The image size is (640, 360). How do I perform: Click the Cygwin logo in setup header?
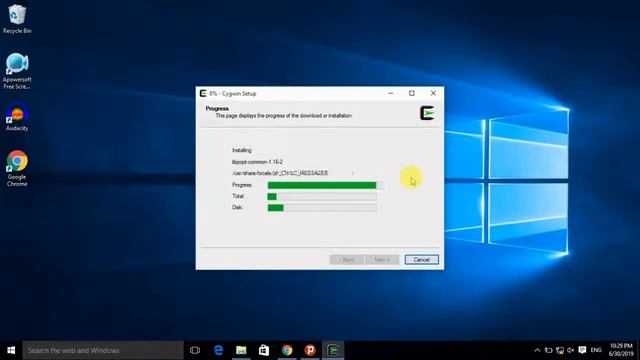tap(427, 113)
